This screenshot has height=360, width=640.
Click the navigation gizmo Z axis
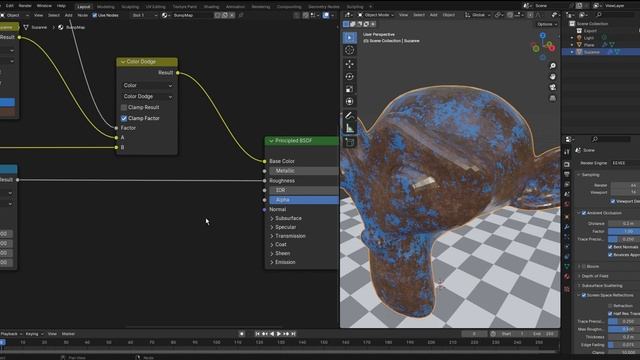(x=543, y=36)
